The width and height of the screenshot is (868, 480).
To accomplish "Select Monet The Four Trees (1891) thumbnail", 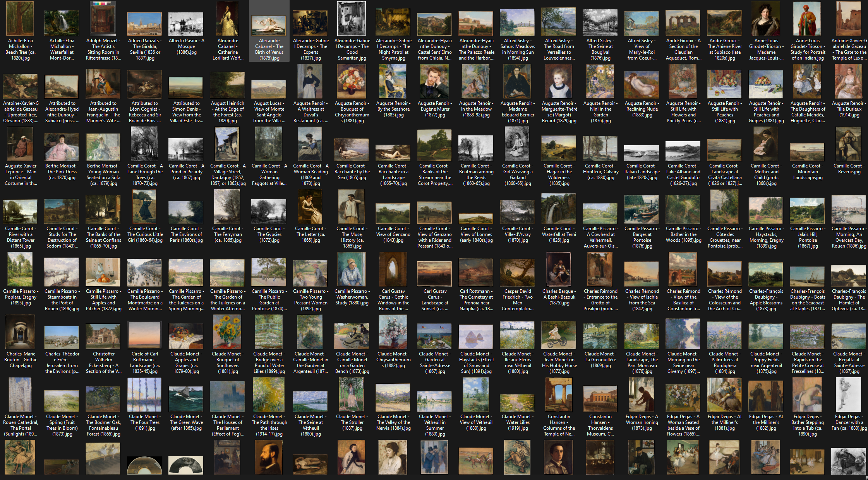I will coord(145,396).
